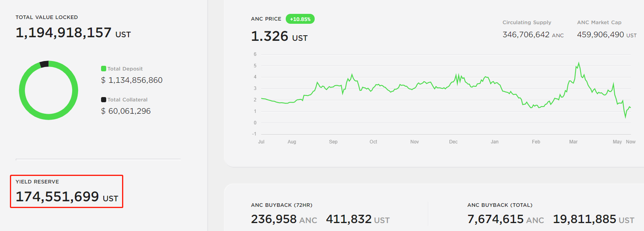Click the Jul label on chart axis
This screenshot has width=644, height=231.
[x=261, y=142]
